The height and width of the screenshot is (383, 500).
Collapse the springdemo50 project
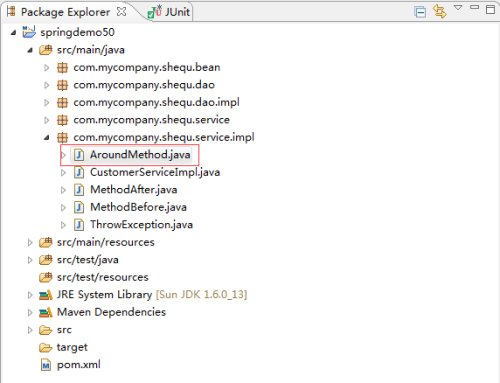(13, 32)
